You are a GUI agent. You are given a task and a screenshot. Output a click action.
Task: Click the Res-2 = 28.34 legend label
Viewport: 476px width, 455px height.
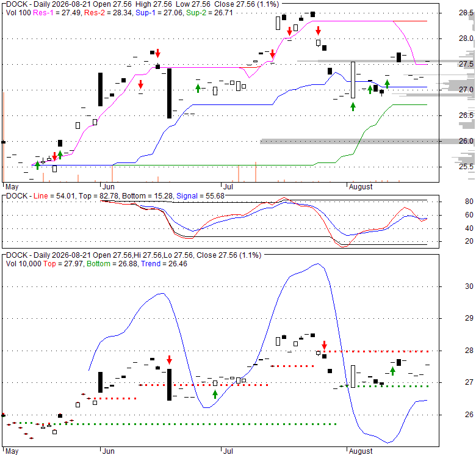pyautogui.click(x=109, y=13)
